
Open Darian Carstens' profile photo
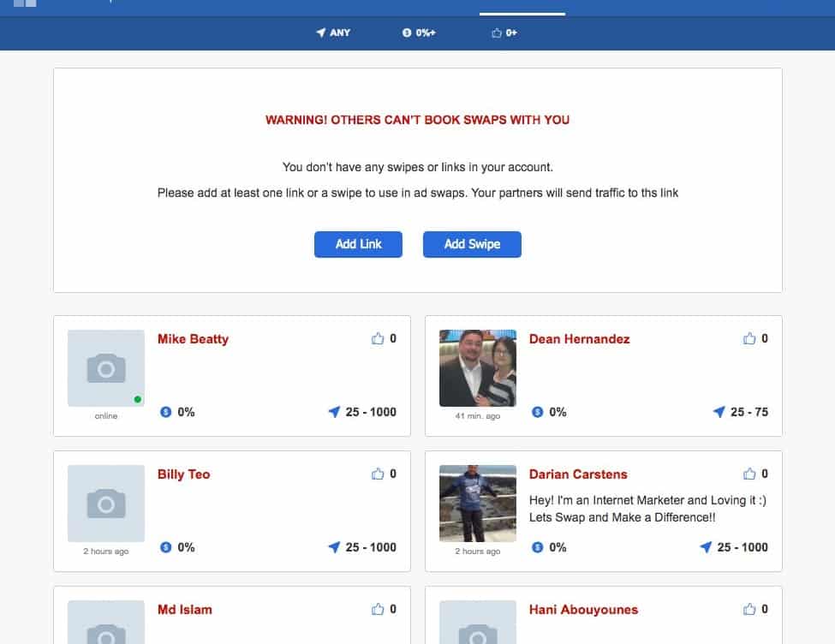click(478, 504)
